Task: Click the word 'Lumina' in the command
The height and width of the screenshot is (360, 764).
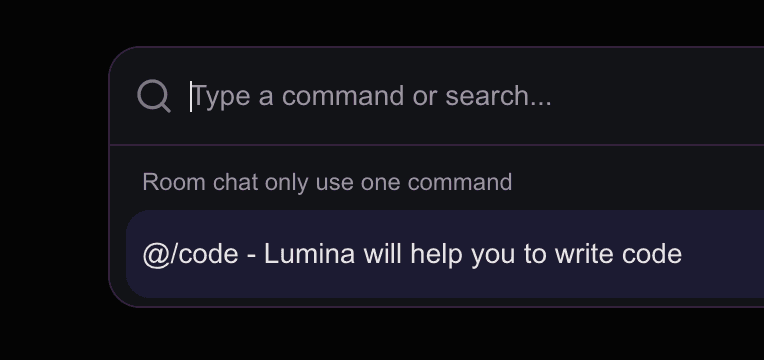Action: point(309,254)
